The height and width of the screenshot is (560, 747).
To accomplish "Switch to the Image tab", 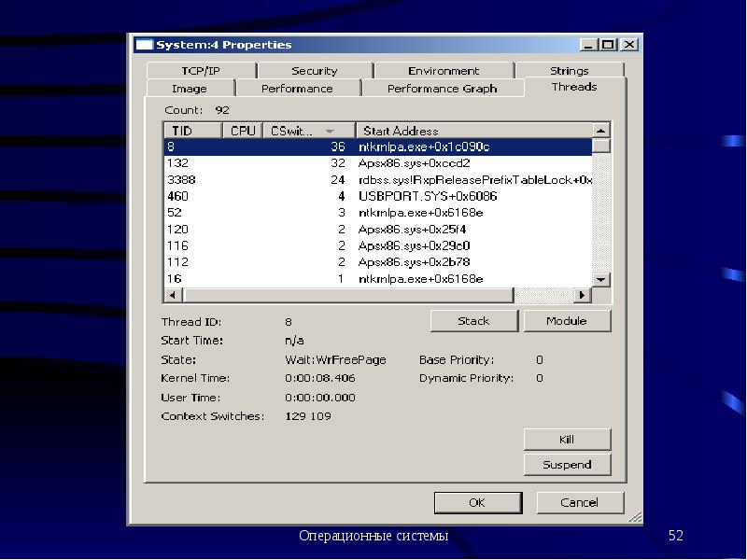I will point(190,89).
